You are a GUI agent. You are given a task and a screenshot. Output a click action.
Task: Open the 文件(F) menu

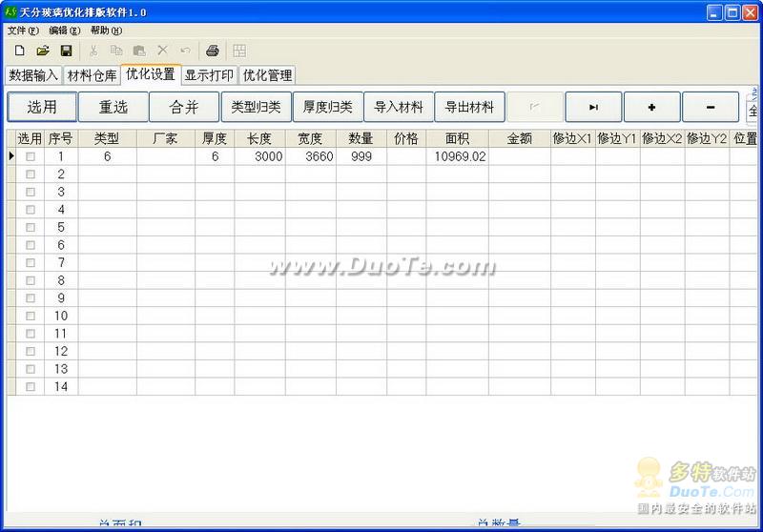[x=23, y=31]
